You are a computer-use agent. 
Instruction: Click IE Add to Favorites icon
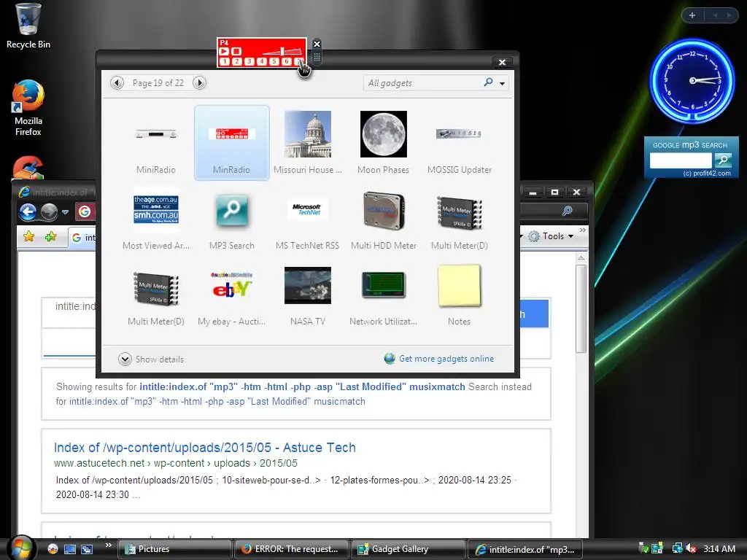pyautogui.click(x=50, y=236)
